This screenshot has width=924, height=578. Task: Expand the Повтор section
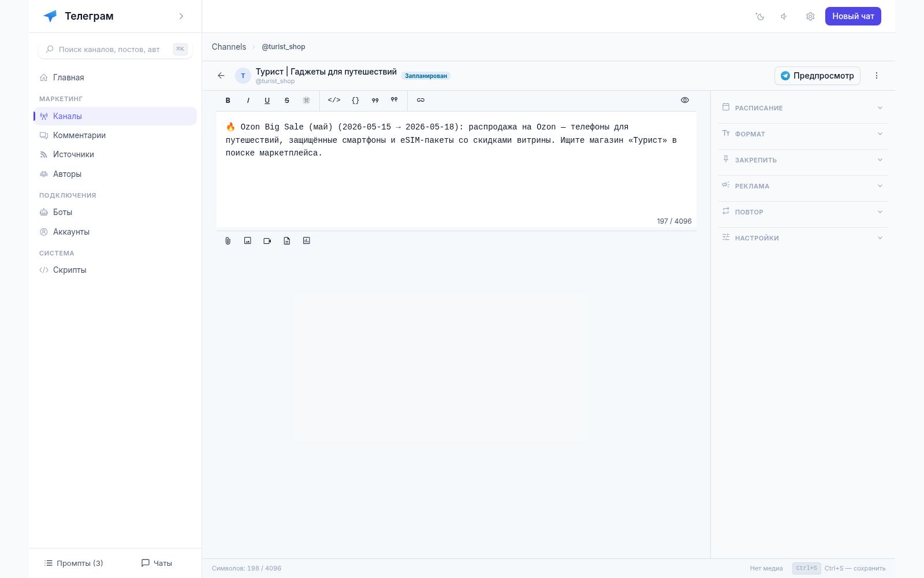[x=803, y=212]
